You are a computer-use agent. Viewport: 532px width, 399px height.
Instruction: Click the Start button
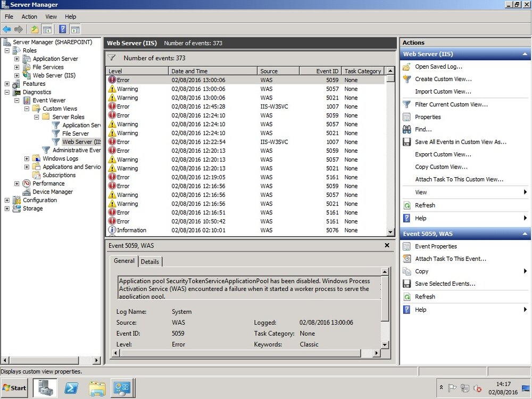(x=14, y=388)
